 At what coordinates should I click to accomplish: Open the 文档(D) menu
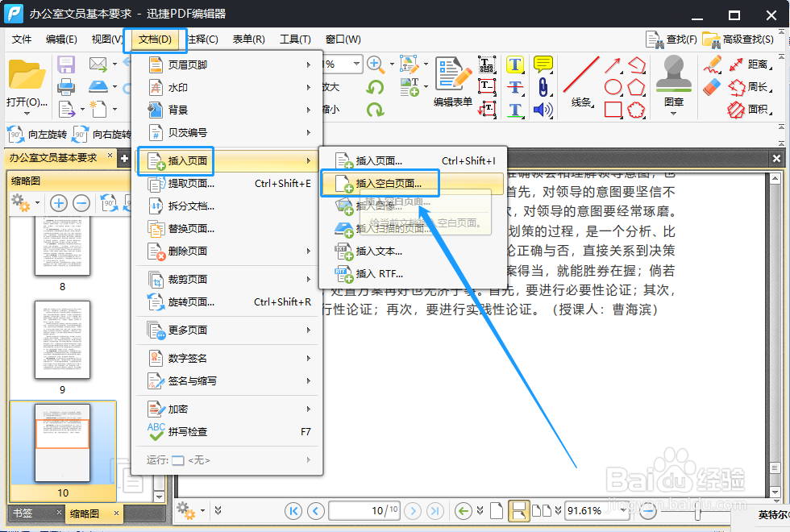pyautogui.click(x=155, y=39)
